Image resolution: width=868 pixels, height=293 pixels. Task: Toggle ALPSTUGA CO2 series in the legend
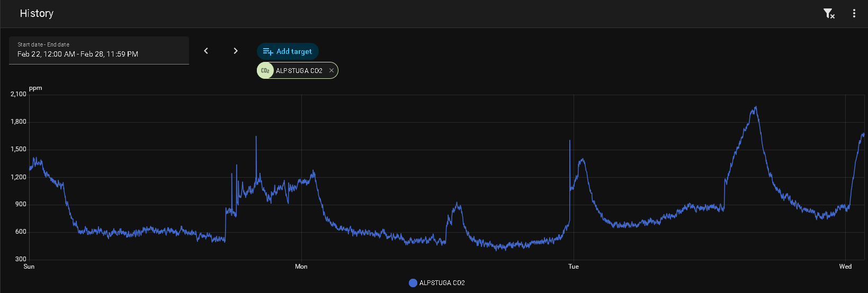click(x=442, y=283)
